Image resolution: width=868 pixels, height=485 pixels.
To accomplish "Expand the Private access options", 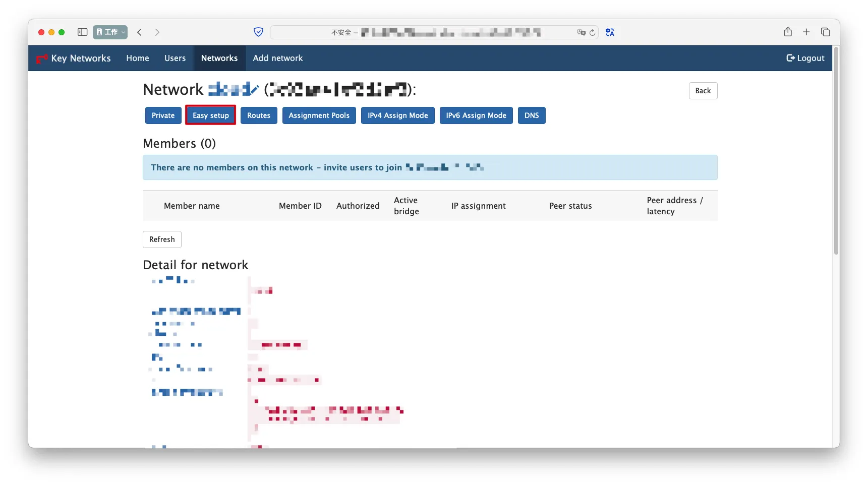I will coord(163,115).
